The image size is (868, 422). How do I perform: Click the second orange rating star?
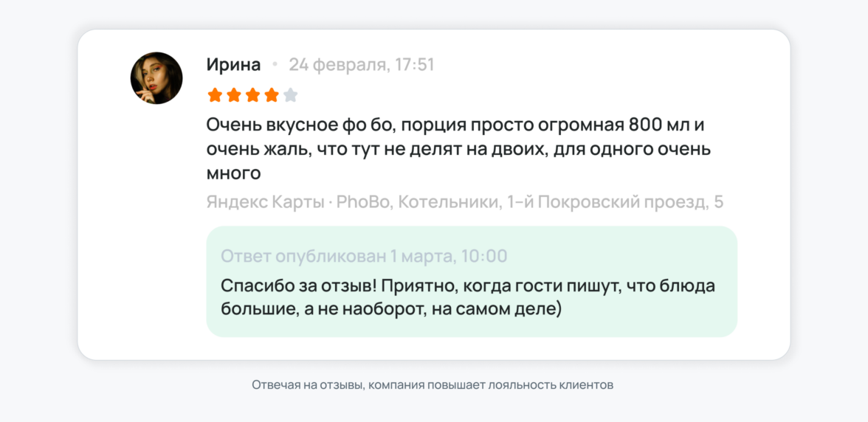(234, 94)
